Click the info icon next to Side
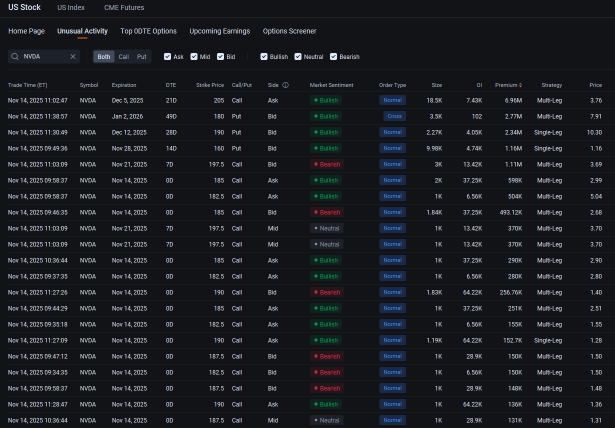615x428 pixels. [286, 85]
